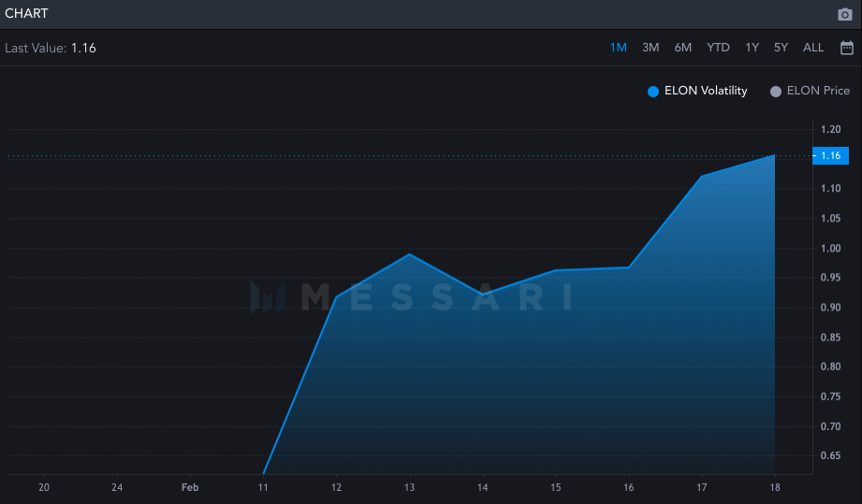Viewport: 862px width, 504px height.
Task: Click the 0.65 value axis label
Action: point(830,455)
